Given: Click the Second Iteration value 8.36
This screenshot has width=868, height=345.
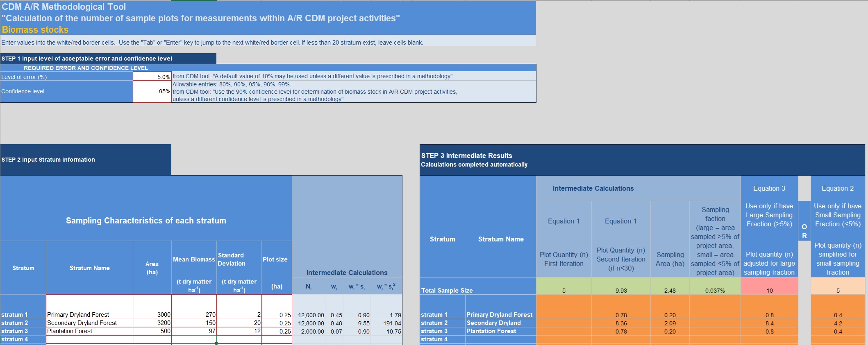Looking at the screenshot, I should [620, 323].
